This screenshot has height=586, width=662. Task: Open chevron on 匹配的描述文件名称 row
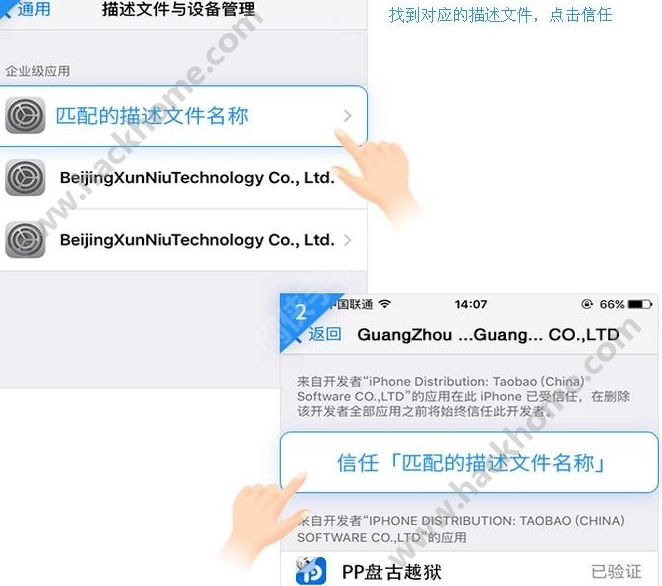(x=347, y=116)
